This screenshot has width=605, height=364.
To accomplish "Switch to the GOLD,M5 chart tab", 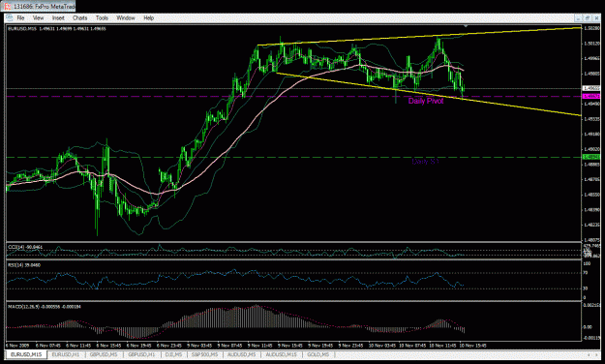I will pyautogui.click(x=318, y=354).
